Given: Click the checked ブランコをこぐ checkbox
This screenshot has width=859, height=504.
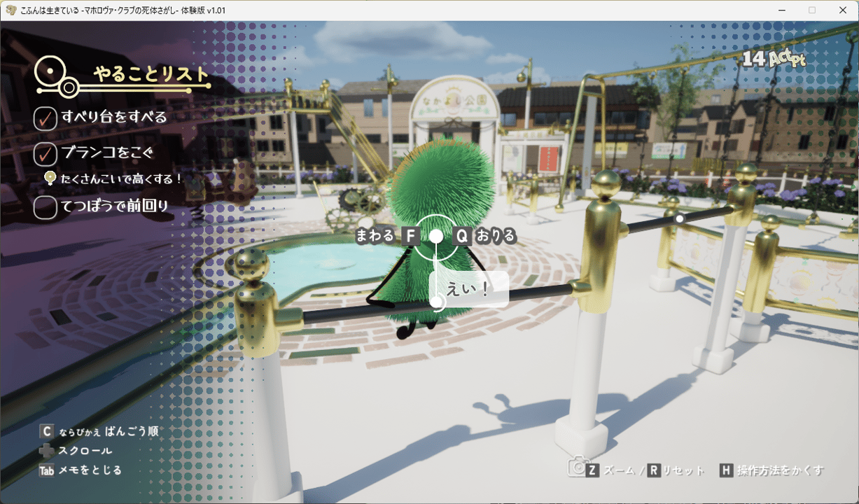Looking at the screenshot, I should coord(46,153).
